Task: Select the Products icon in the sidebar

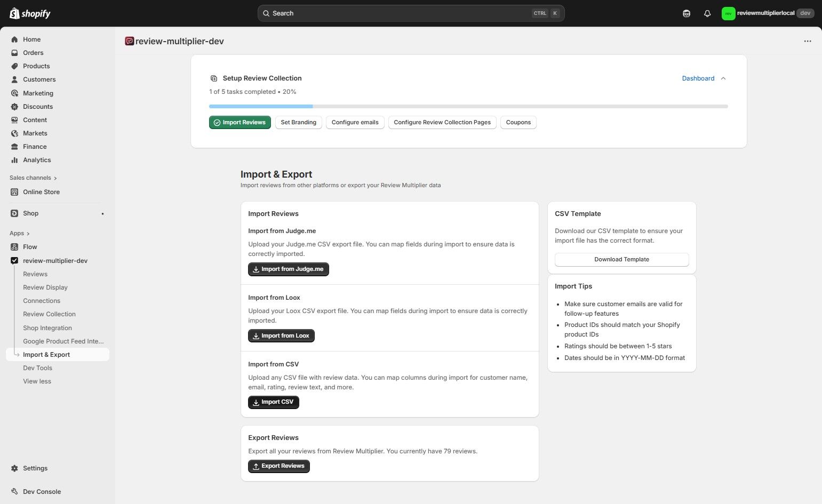Action: [x=14, y=66]
